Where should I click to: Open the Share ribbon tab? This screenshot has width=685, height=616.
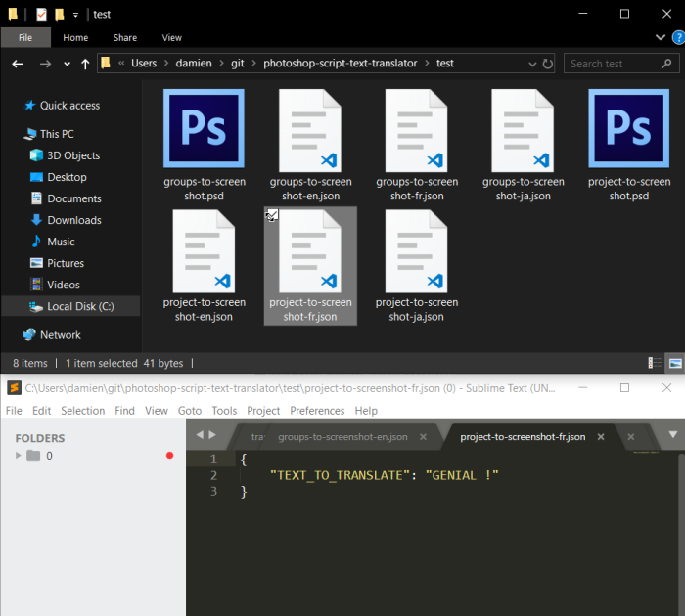pyautogui.click(x=125, y=37)
